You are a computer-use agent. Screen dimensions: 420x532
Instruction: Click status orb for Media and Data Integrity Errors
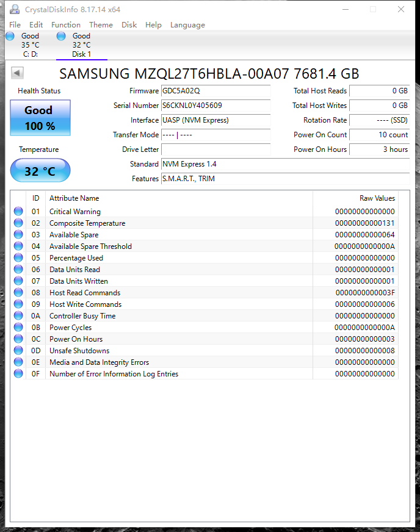coord(18,362)
